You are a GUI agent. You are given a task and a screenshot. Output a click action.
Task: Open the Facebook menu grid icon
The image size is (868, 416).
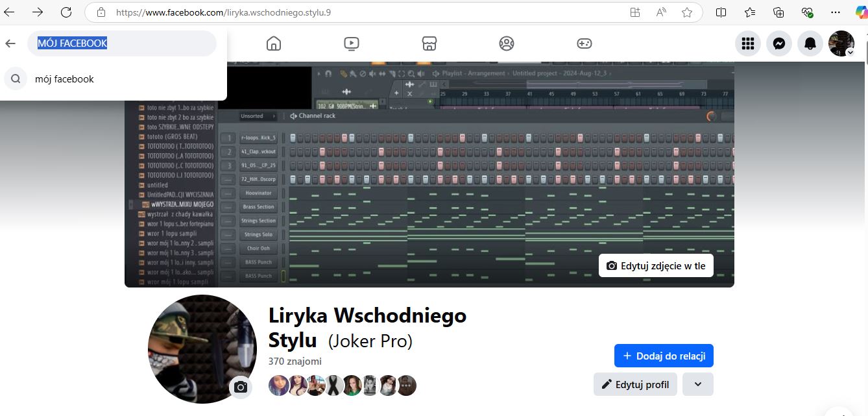point(748,43)
